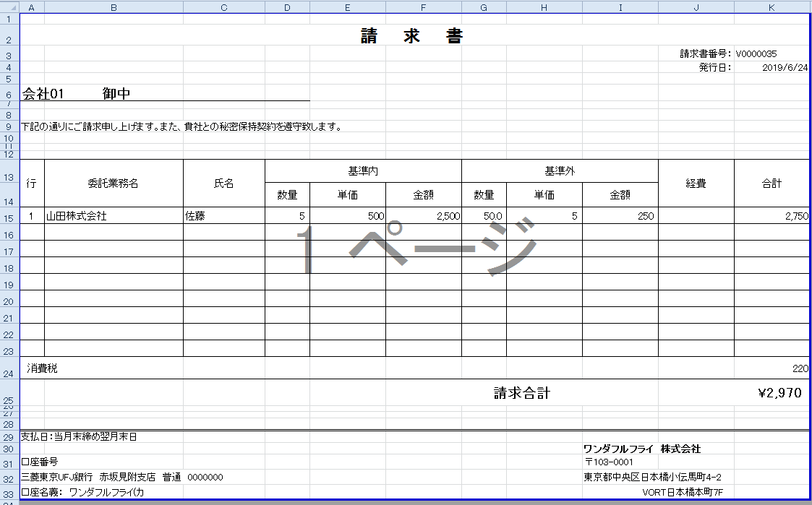Click the 250 amount cell
Viewport: 812px width, 505px height.
[620, 216]
